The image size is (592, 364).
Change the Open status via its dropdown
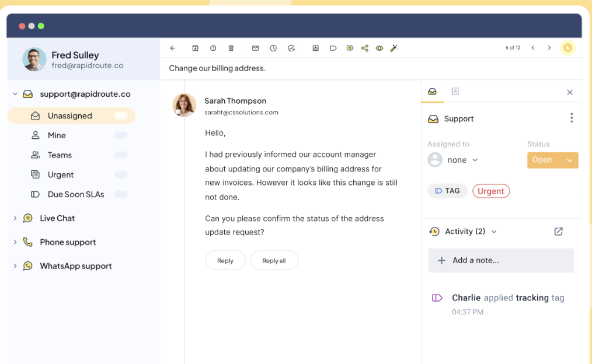552,159
